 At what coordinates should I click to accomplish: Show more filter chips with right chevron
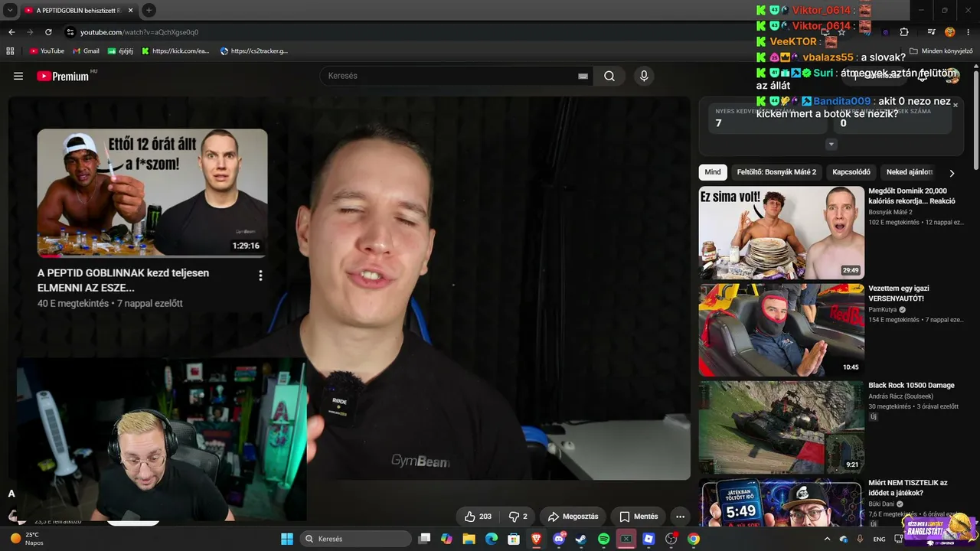click(952, 173)
